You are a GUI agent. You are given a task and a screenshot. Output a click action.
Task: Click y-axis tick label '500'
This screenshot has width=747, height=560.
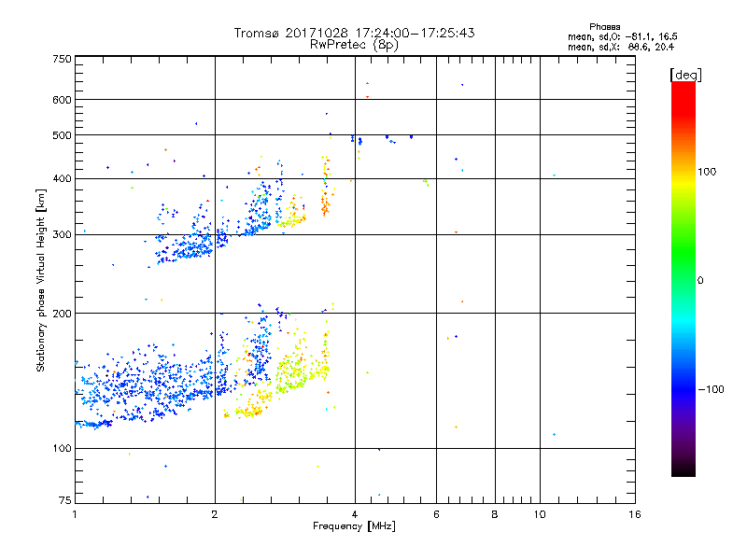pos(63,135)
